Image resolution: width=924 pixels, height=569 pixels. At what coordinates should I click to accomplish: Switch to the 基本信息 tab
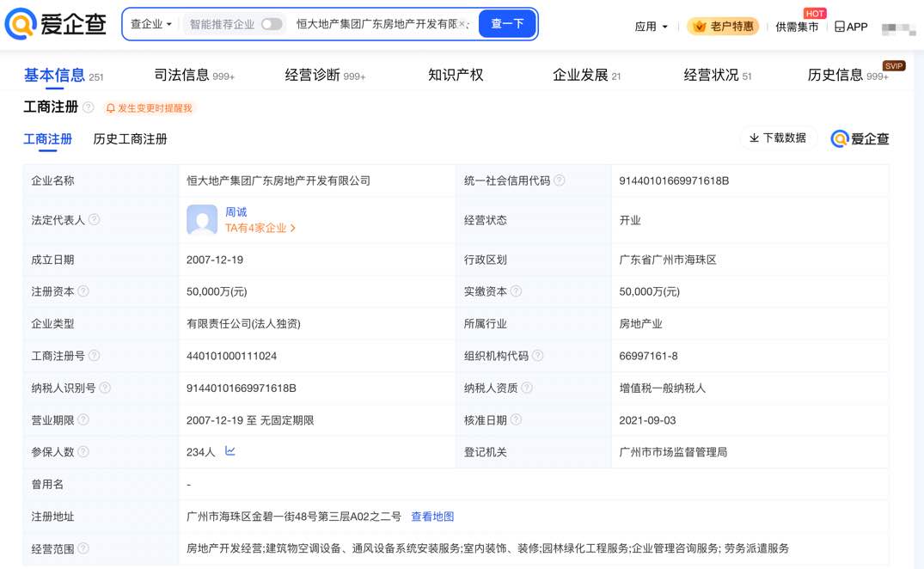[63, 76]
